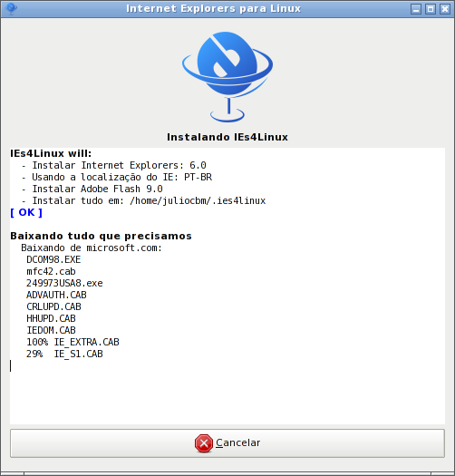Select the 'Instalar Adobe Flash 9.0' line
The width and height of the screenshot is (455, 476).
coord(92,189)
